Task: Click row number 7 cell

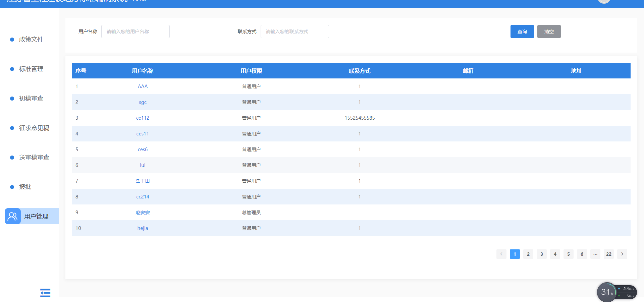Action: click(77, 181)
